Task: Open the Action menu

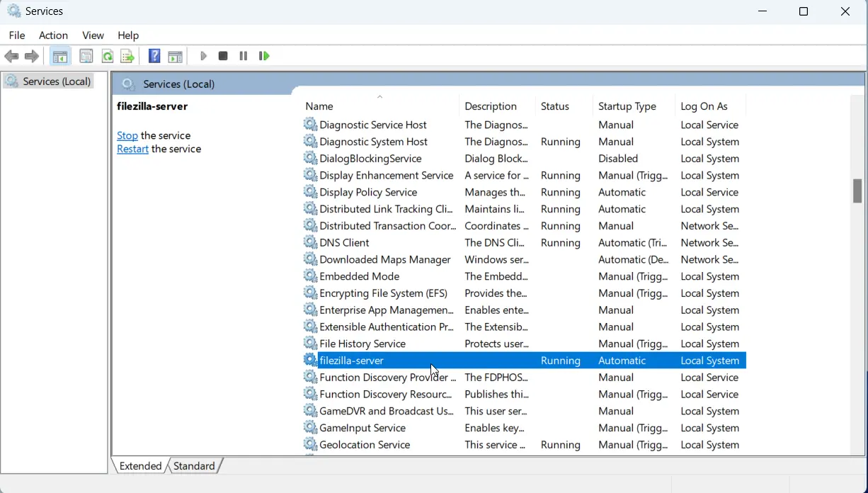Action: click(x=53, y=35)
